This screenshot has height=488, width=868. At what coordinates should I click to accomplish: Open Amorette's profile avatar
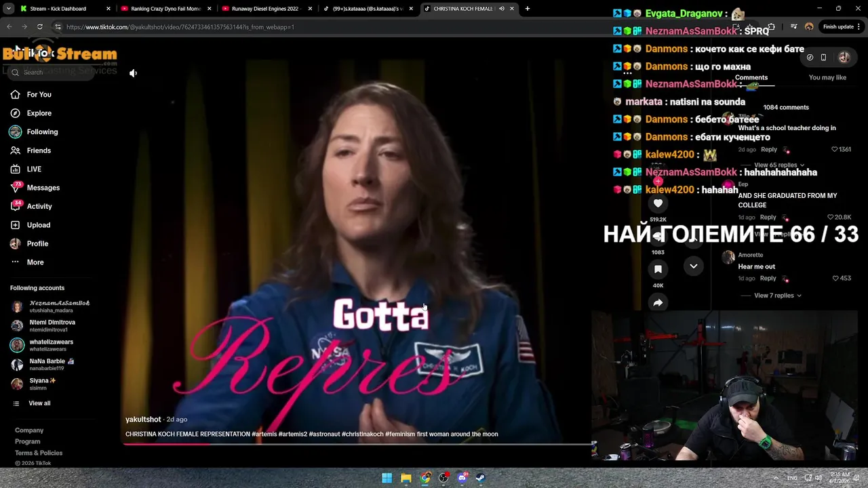(x=728, y=257)
